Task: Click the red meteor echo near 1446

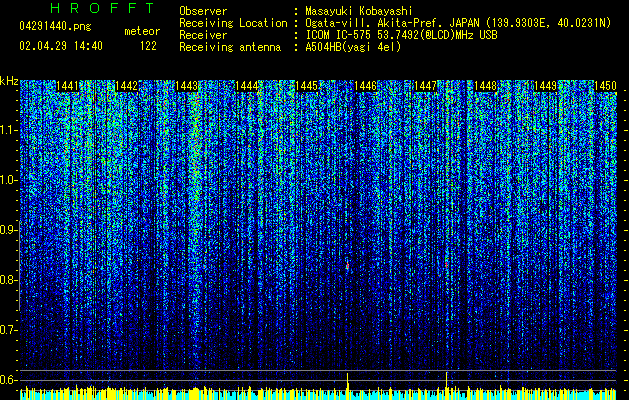Action: (347, 266)
